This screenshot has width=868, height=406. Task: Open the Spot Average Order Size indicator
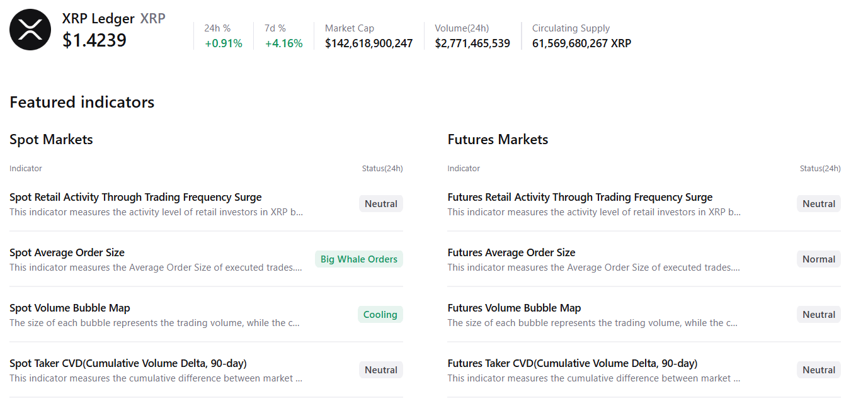67,252
